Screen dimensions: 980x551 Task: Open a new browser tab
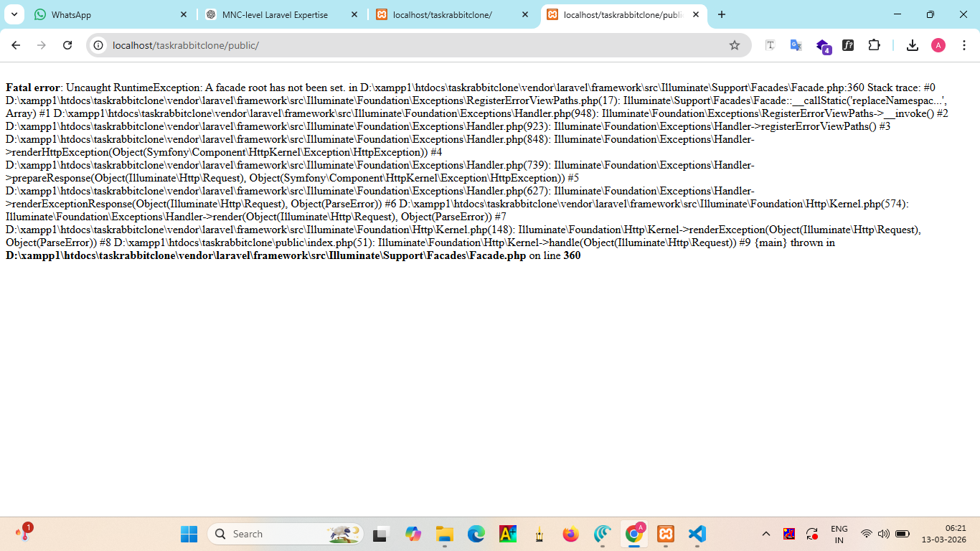722,14
